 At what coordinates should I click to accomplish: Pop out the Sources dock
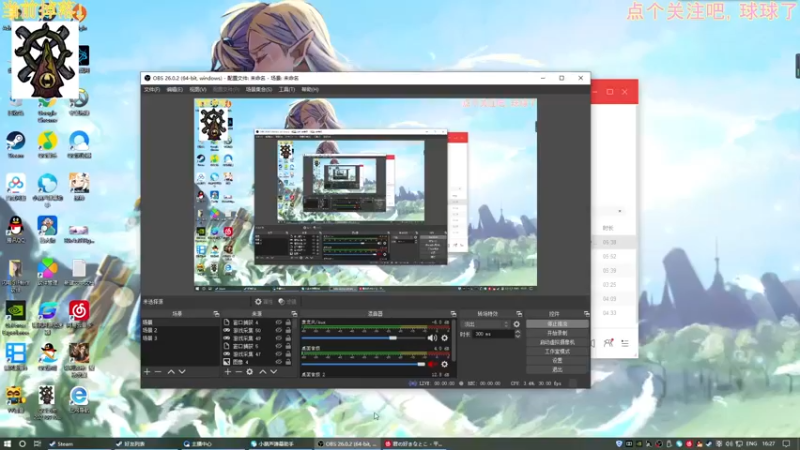coord(294,314)
